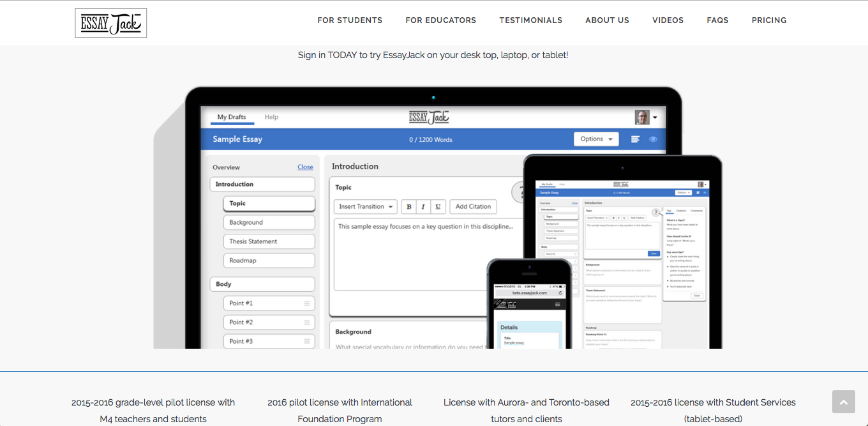Open the dropdown arrow next to the profile avatar
This screenshot has height=426, width=868.
click(x=655, y=118)
